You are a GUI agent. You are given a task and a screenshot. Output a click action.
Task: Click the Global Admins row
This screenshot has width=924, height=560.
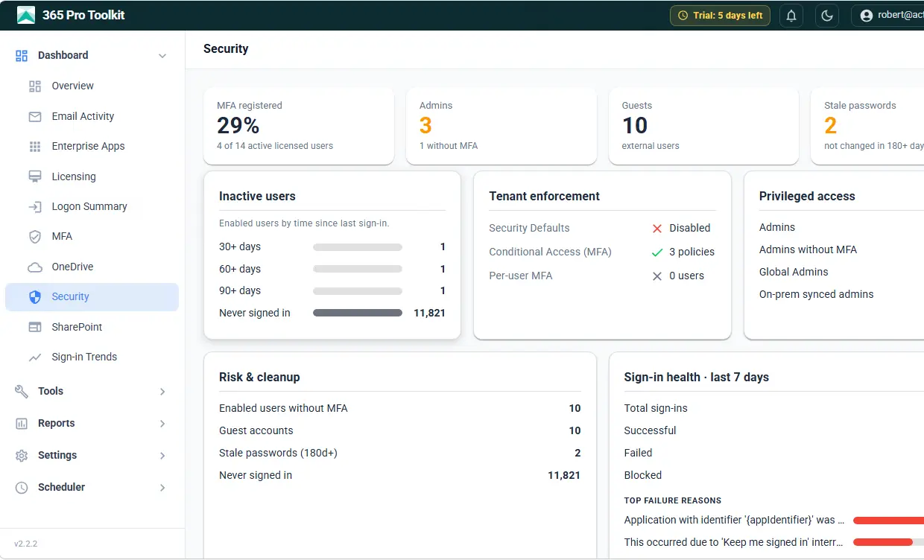coord(841,273)
